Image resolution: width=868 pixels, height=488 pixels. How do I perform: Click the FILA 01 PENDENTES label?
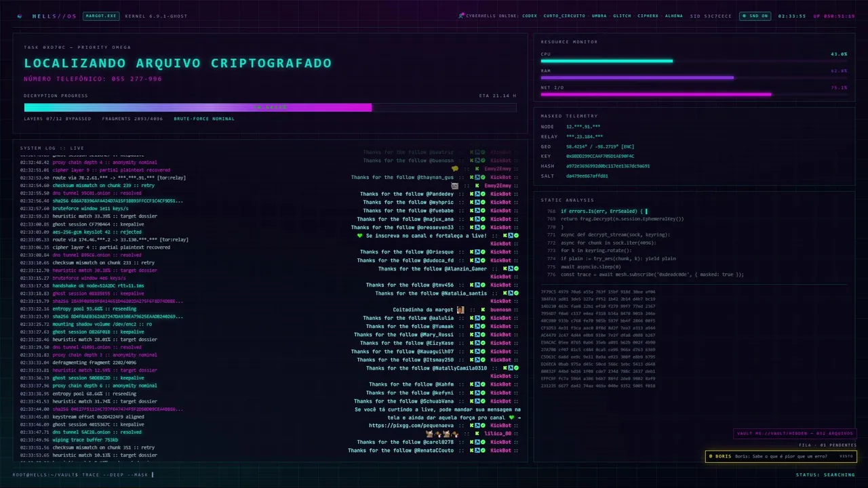coord(828,445)
